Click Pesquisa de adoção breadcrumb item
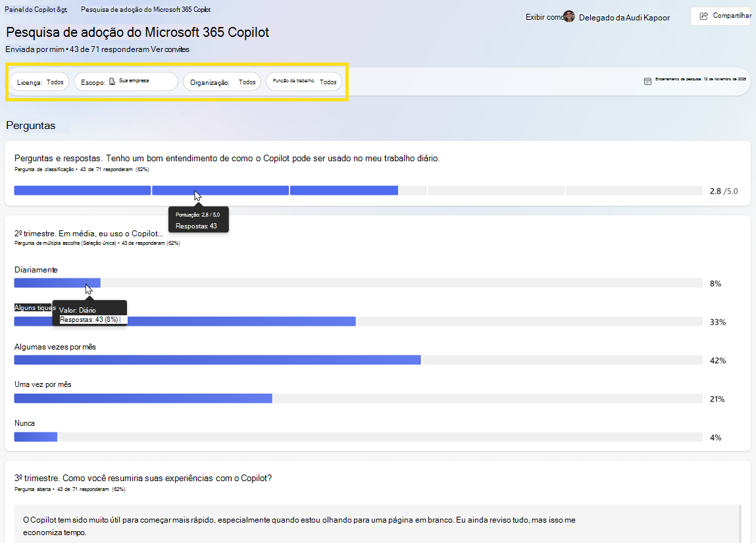756x543 pixels. coord(145,9)
